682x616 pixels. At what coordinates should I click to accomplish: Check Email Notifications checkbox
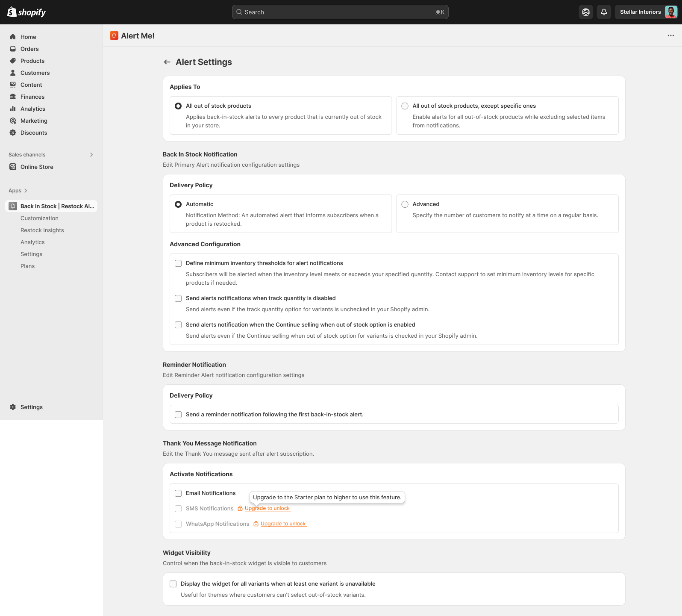click(x=178, y=493)
